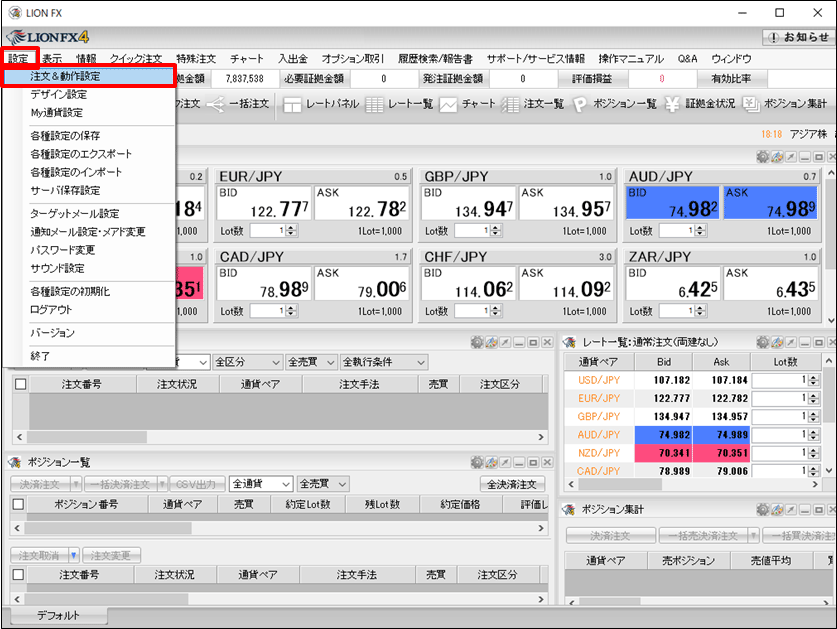Screen dimensions: 837x629
Task: Open the お知らせ notification button
Action: [799, 37]
